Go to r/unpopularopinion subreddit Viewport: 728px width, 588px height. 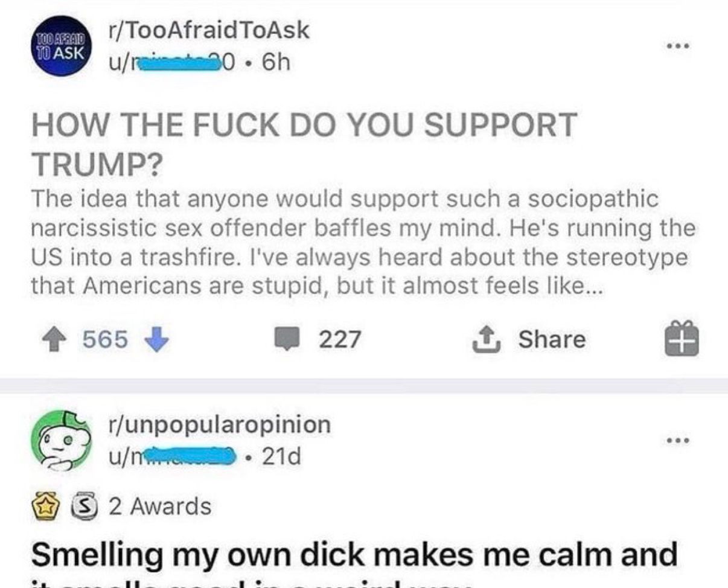click(x=217, y=424)
